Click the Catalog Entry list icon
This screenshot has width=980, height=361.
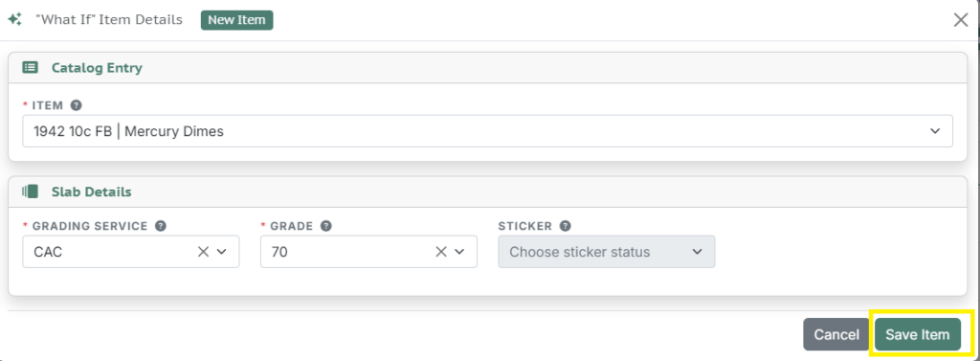[x=30, y=68]
